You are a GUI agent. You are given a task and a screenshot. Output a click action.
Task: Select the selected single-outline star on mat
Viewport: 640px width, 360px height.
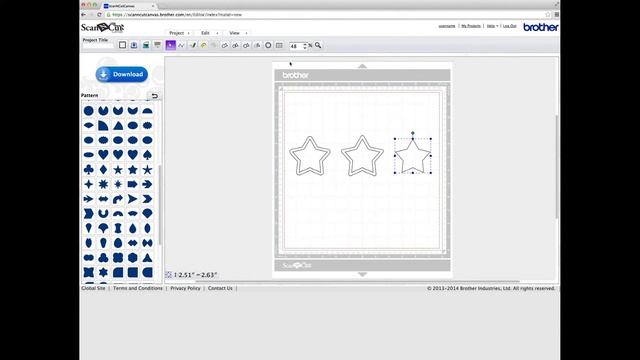tap(413, 157)
